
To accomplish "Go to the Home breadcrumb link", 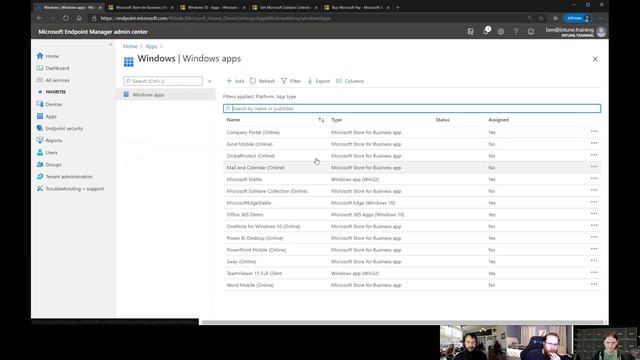I will [x=130, y=46].
